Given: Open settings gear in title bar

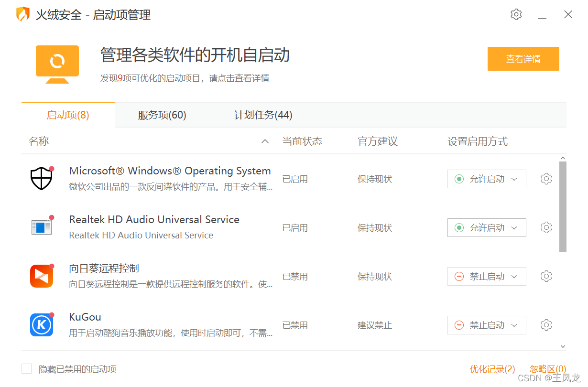Looking at the screenshot, I should click(516, 14).
